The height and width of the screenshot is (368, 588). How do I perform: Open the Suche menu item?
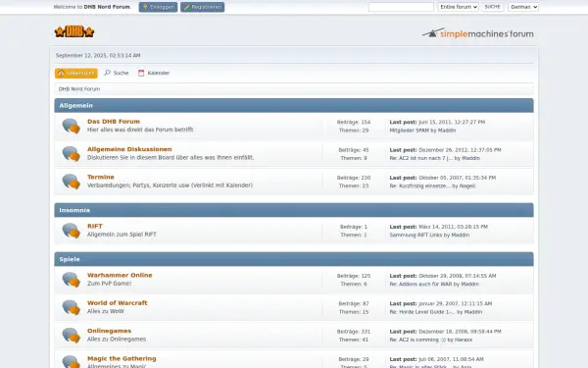click(x=117, y=73)
